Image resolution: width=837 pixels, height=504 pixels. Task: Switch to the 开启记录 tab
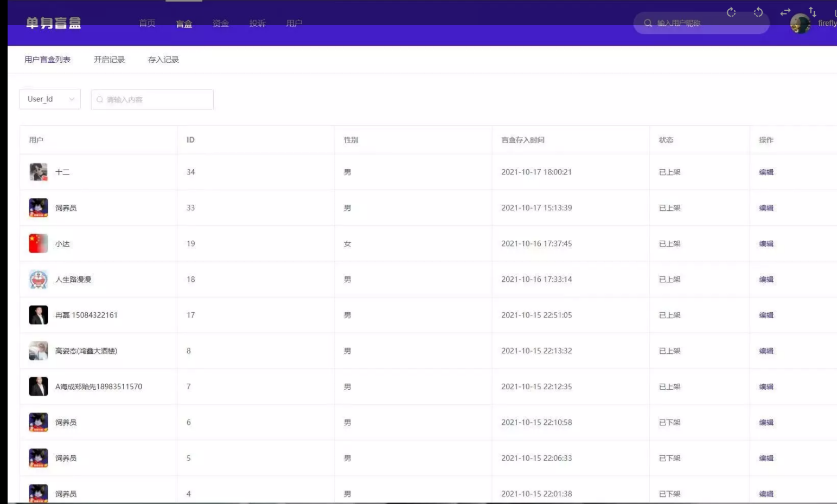[x=109, y=60]
